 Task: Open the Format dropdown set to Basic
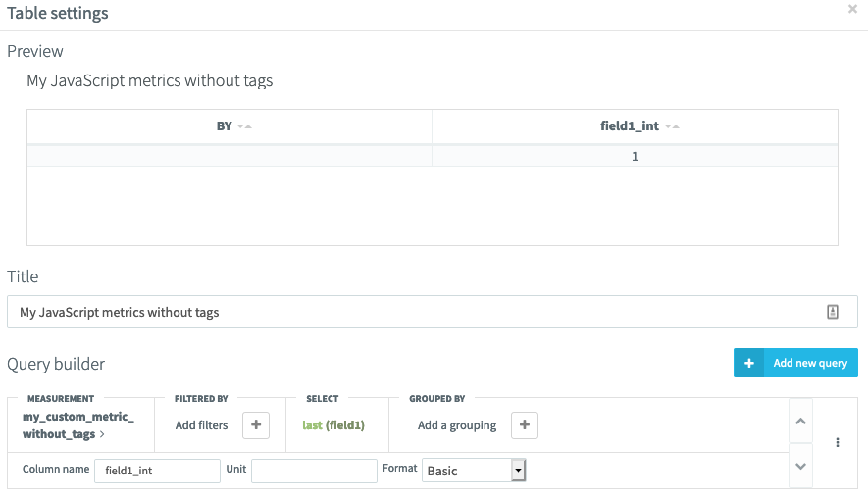coord(475,471)
